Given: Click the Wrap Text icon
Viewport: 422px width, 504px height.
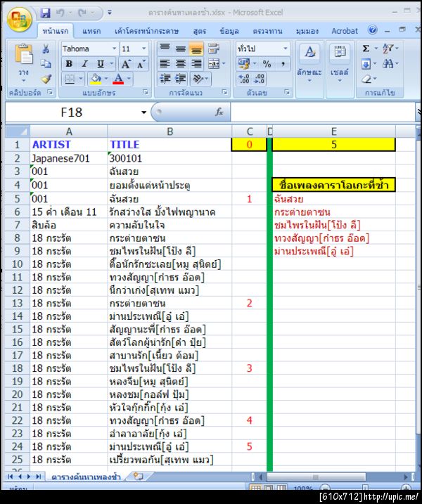Looking at the screenshot, I should point(213,49).
